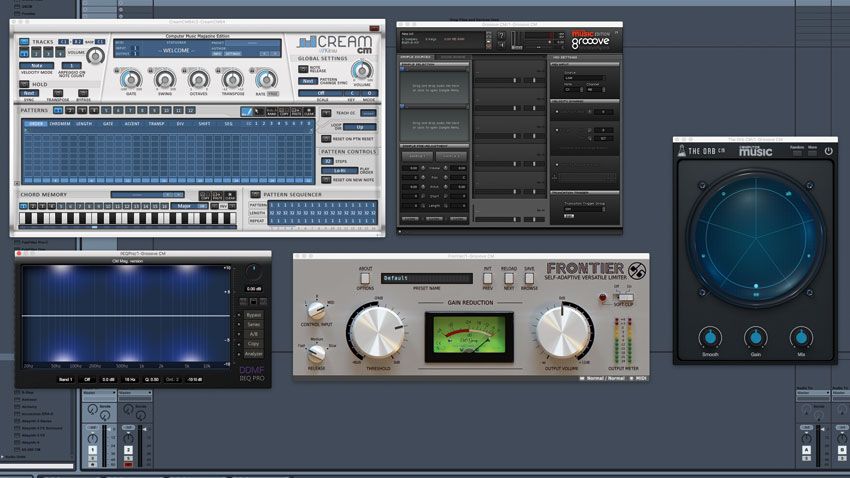Click the Tracks icon in Cream
Image resolution: width=850 pixels, height=478 pixels.
[x=24, y=41]
